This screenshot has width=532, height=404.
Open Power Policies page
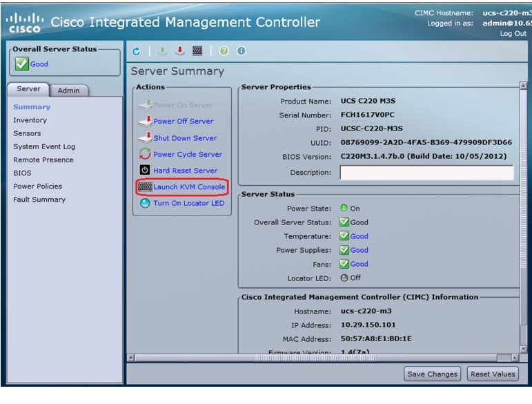[x=38, y=186]
